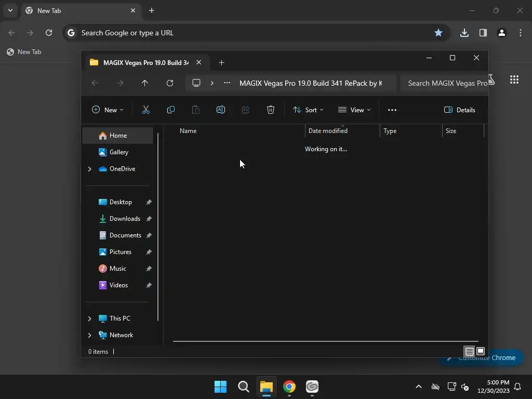This screenshot has height=399, width=532.
Task: Open a new Chrome tab
Action: coord(152,10)
